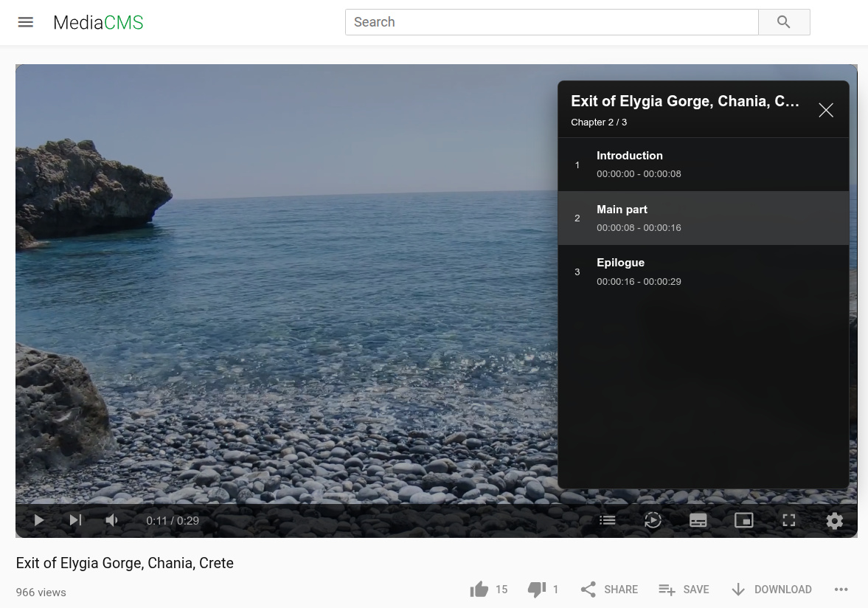This screenshot has height=608, width=868.
Task: Open the more options ellipsis menu
Action: [x=841, y=590]
